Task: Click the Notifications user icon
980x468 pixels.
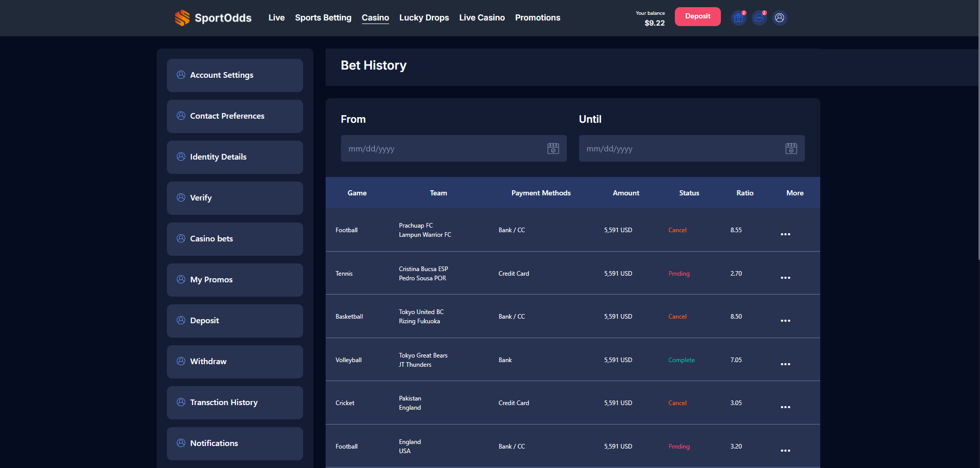Action: [x=181, y=443]
